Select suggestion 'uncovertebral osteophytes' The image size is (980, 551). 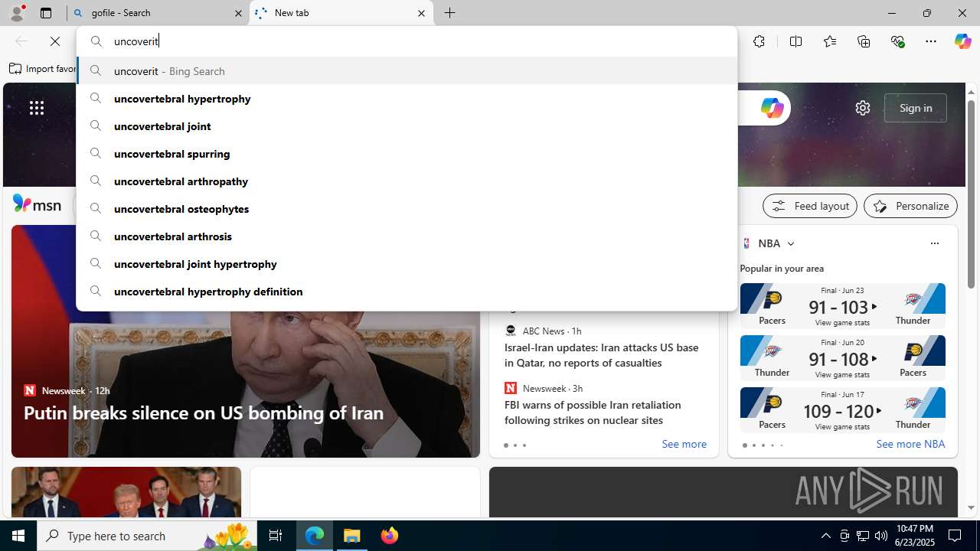[407, 208]
